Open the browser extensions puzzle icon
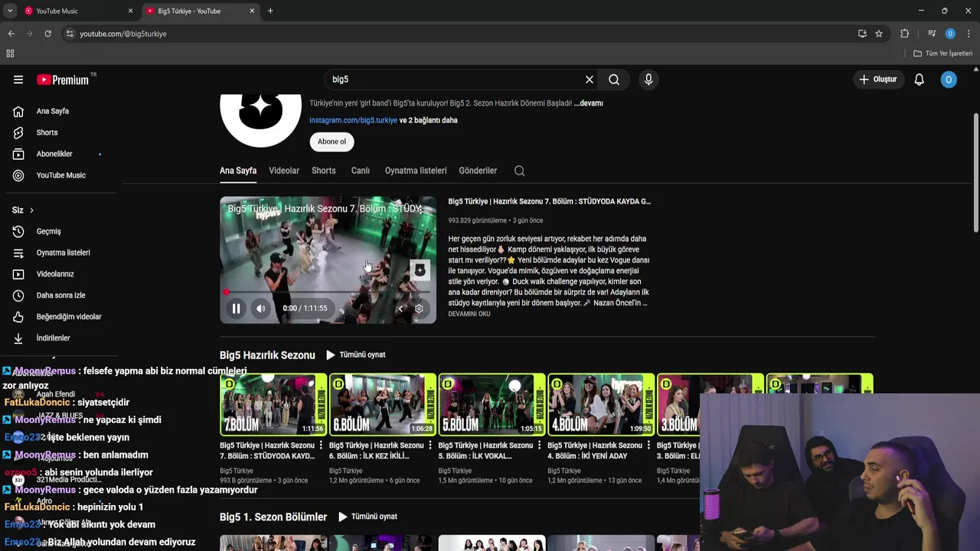The image size is (980, 551). [905, 34]
